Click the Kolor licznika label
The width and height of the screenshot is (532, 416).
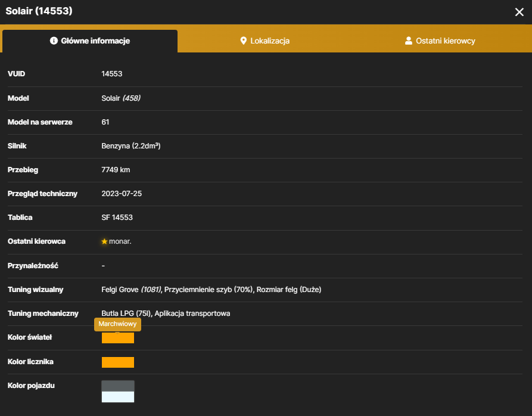(x=30, y=362)
